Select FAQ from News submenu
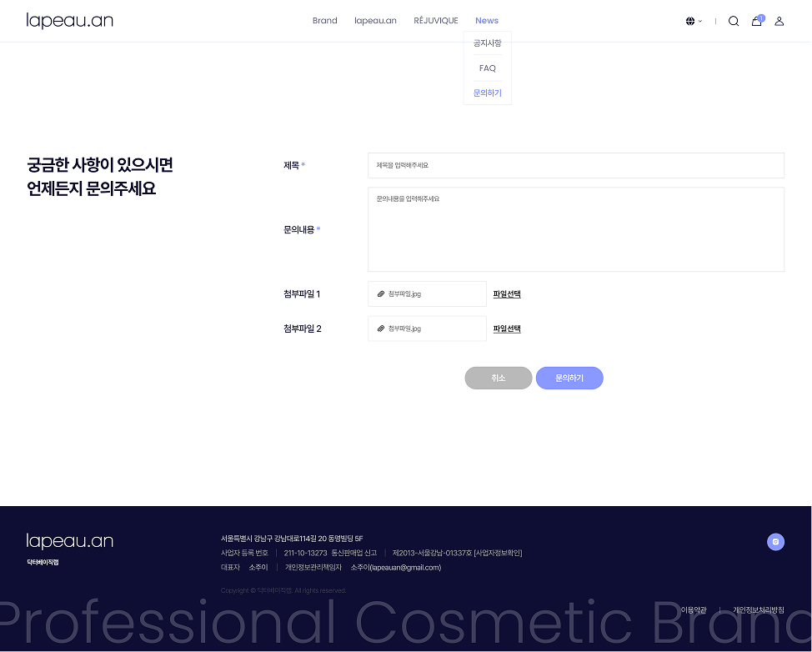Screen dimensions: 812x652 click(x=488, y=68)
